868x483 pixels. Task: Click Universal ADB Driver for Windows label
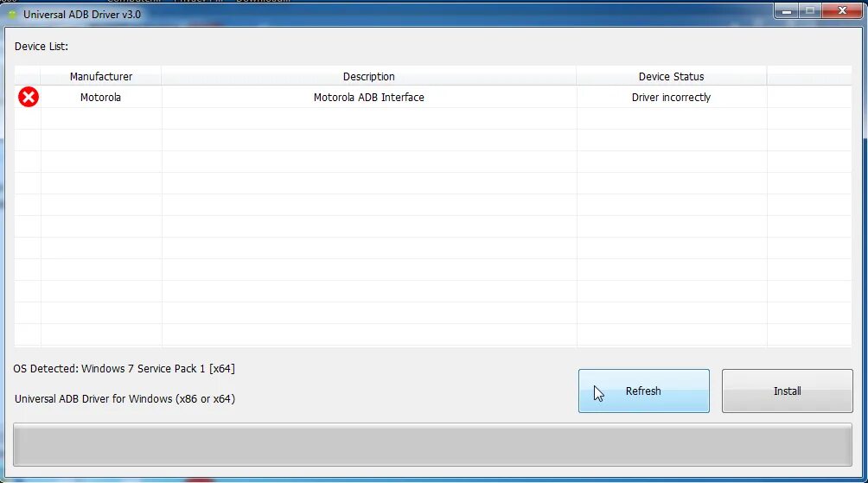pyautogui.click(x=124, y=399)
